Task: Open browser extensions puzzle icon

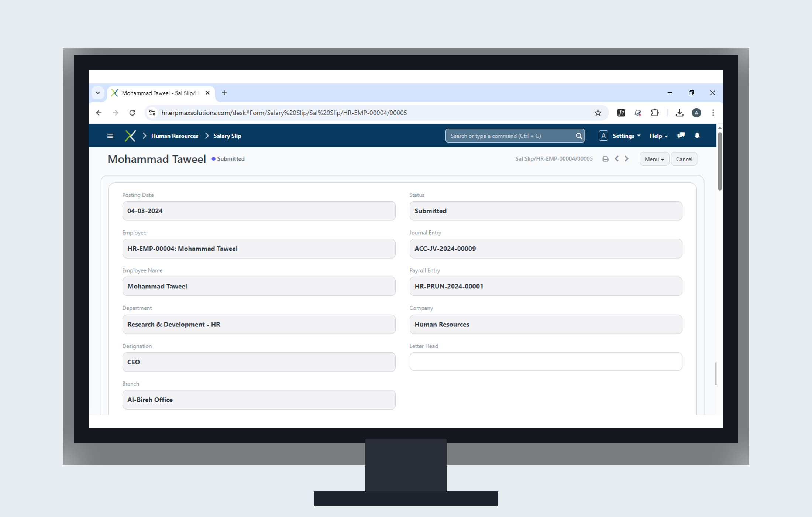Action: coord(655,113)
